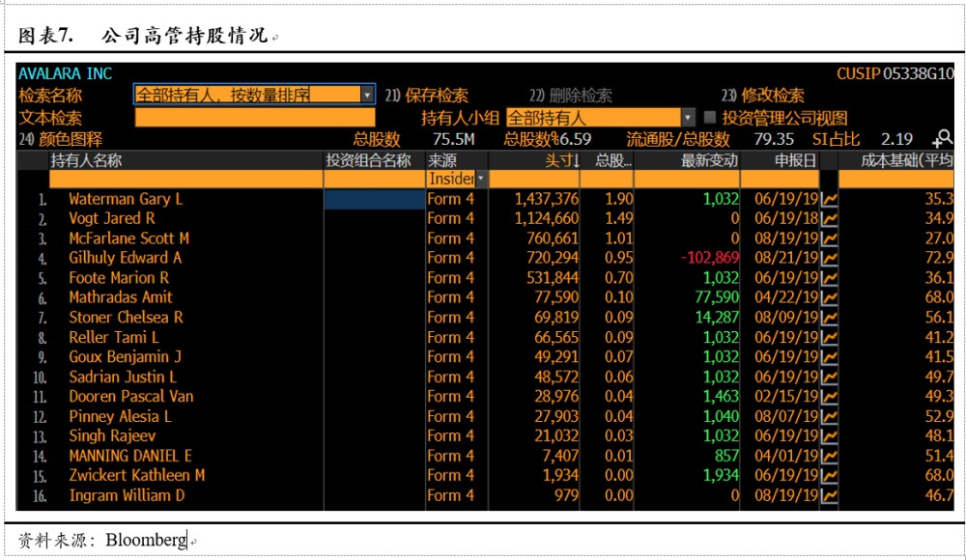Open chart icon for Foote Marion R row
The image size is (966, 560).
(x=829, y=278)
